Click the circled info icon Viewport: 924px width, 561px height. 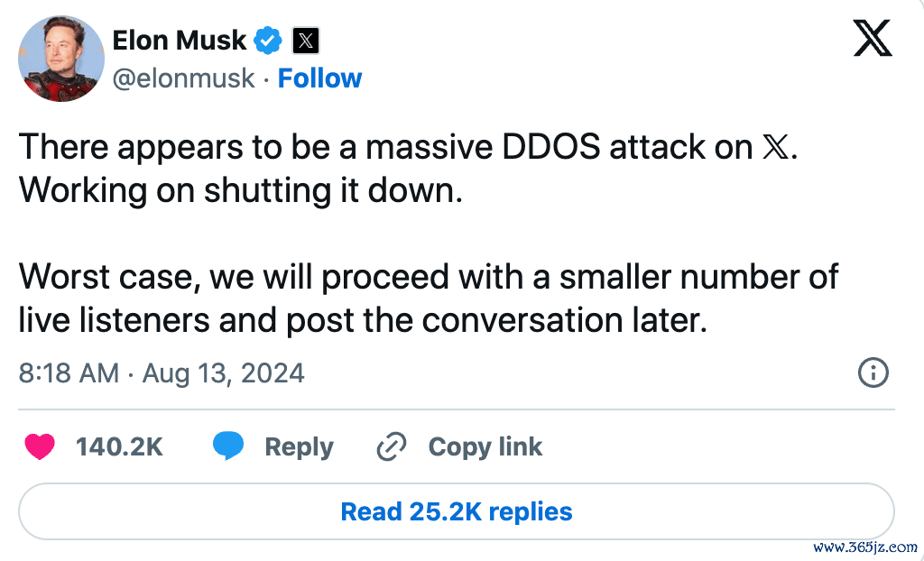[873, 372]
